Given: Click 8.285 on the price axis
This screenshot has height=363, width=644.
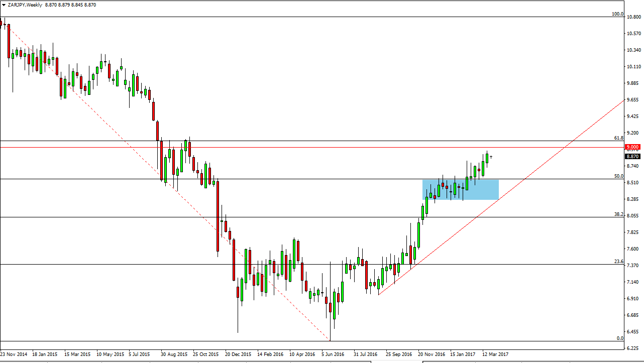Looking at the screenshot, I should pos(633,199).
